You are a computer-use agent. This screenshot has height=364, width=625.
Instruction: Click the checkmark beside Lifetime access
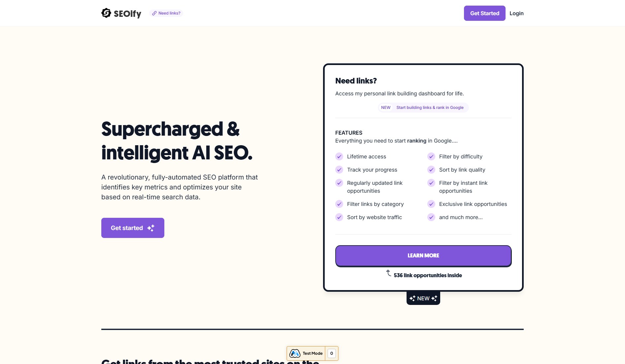tap(339, 156)
